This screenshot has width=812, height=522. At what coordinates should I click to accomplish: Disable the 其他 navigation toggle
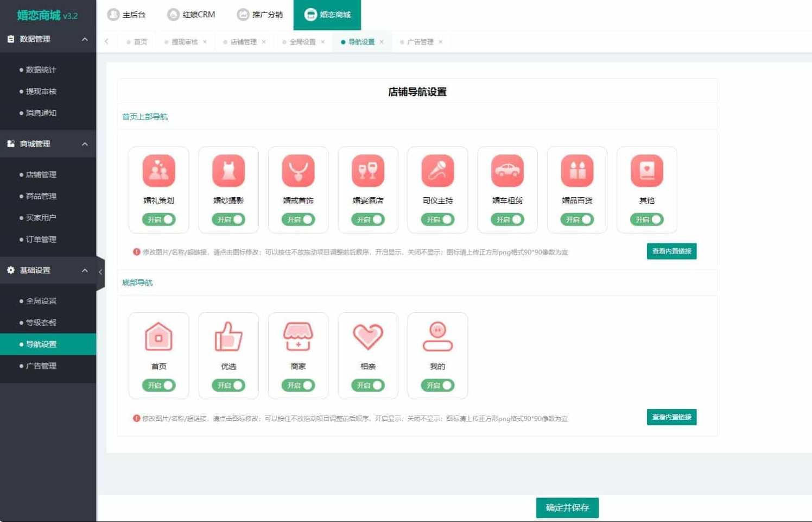tap(646, 219)
